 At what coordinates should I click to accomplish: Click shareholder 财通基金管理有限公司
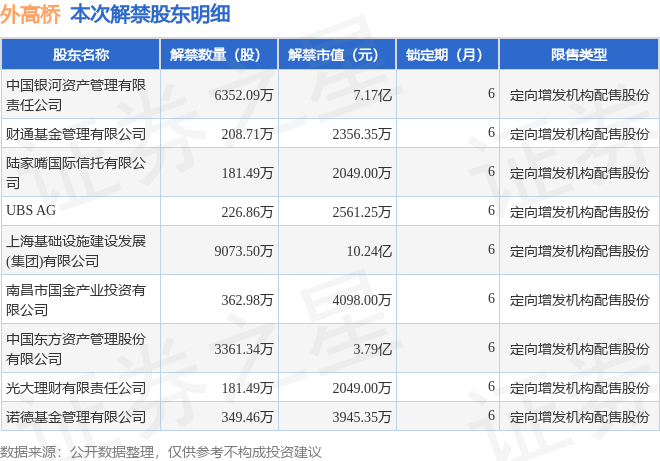(x=76, y=134)
